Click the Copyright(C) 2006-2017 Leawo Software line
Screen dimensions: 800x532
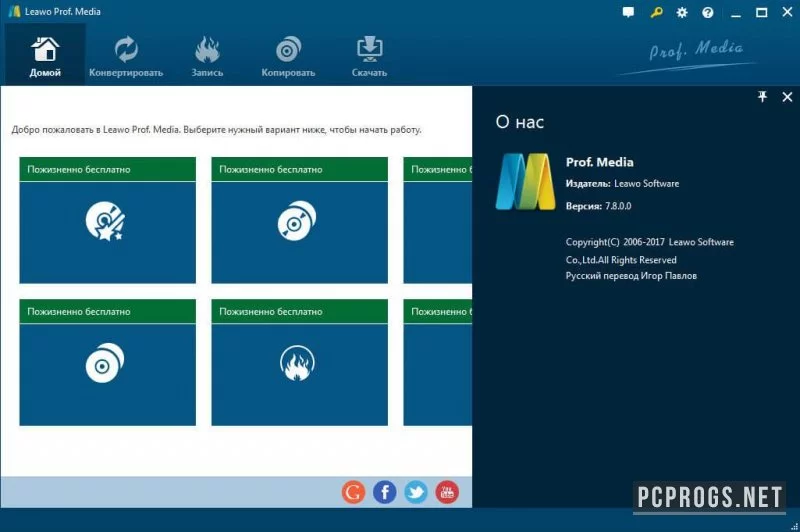[x=649, y=242]
